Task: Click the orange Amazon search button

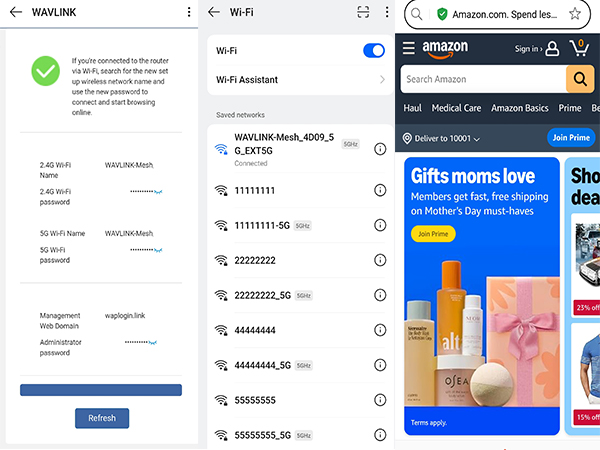Action: (580, 79)
